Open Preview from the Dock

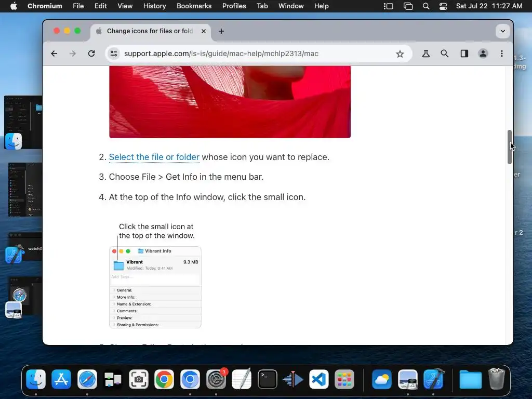pyautogui.click(x=408, y=379)
